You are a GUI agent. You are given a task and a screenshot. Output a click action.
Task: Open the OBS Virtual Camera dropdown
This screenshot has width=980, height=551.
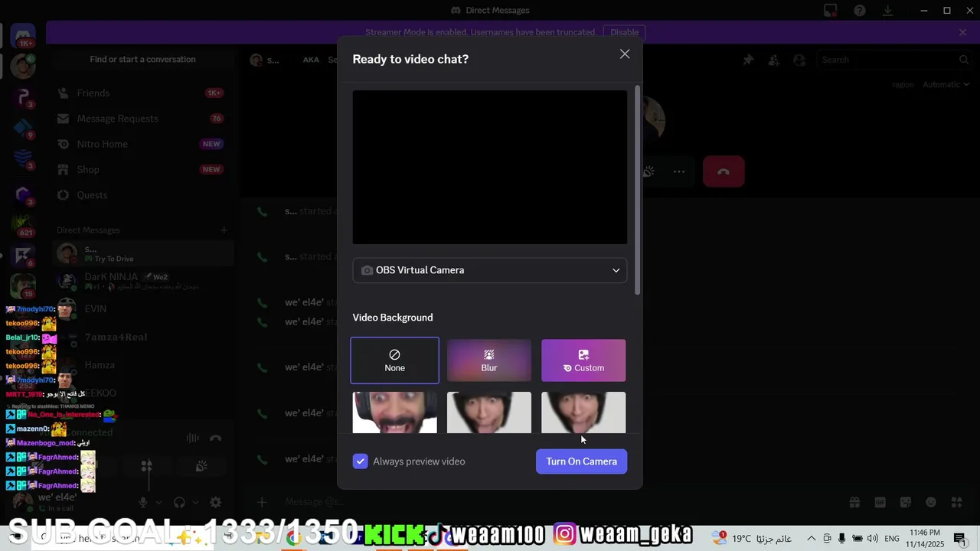pyautogui.click(x=490, y=270)
